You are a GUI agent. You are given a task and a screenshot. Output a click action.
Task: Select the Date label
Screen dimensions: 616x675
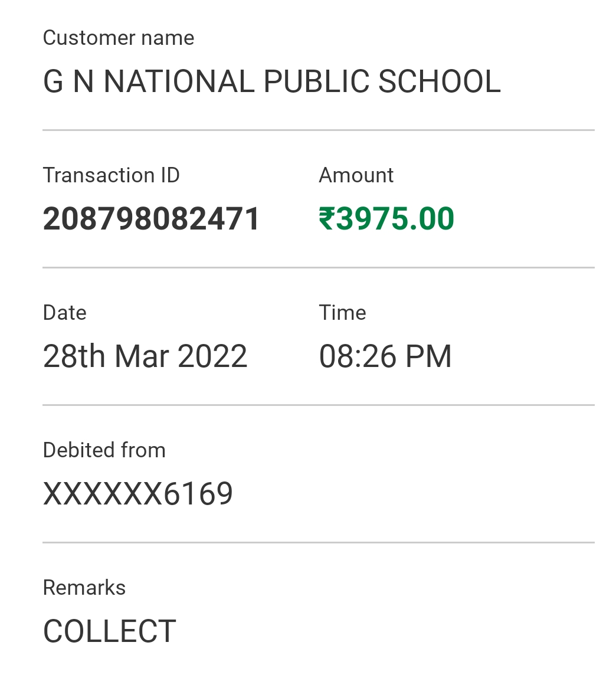point(64,313)
